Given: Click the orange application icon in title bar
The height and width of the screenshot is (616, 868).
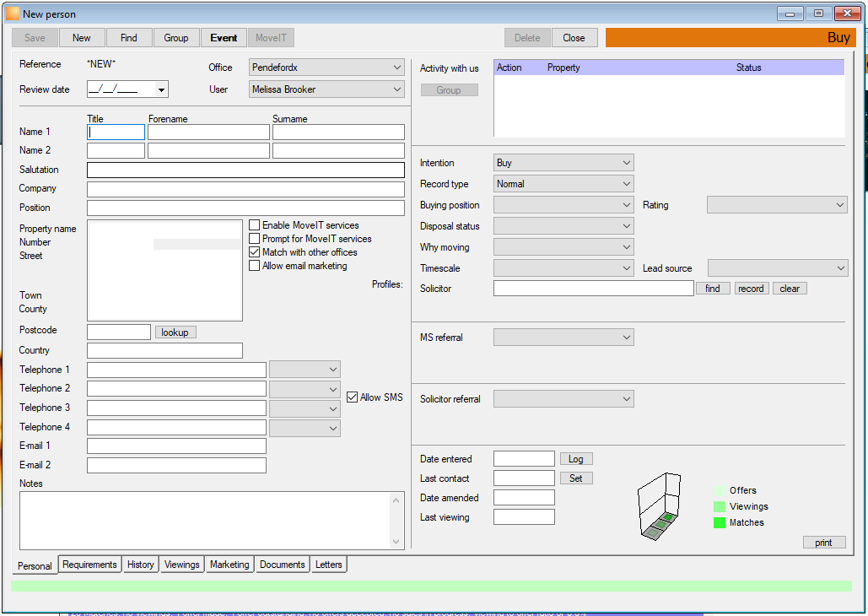Looking at the screenshot, I should pos(13,14).
